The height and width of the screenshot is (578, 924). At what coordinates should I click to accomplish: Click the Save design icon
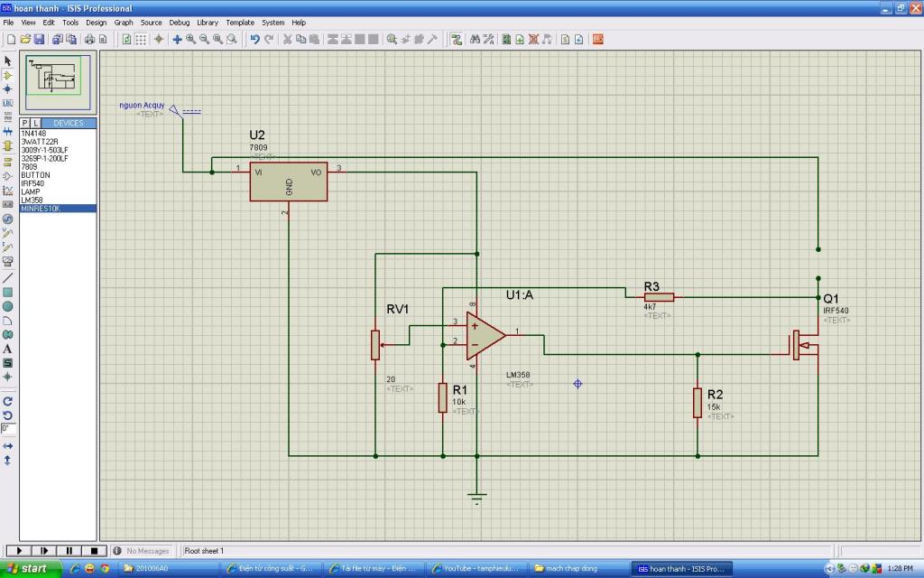40,40
